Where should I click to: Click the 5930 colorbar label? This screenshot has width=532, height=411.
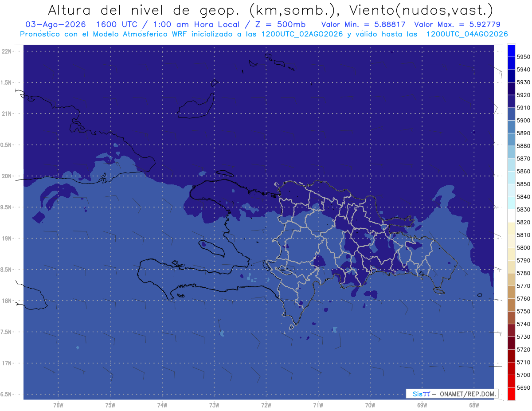click(x=523, y=82)
